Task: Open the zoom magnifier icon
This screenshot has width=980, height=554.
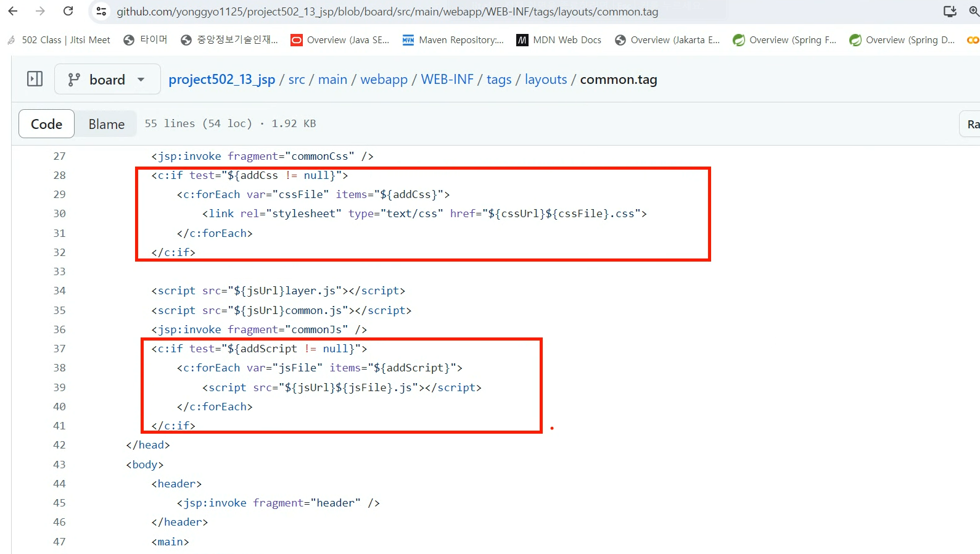Action: click(974, 11)
